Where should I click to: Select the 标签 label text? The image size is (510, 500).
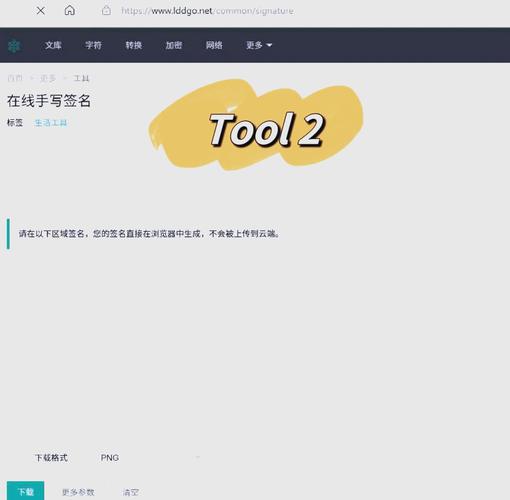[x=15, y=123]
